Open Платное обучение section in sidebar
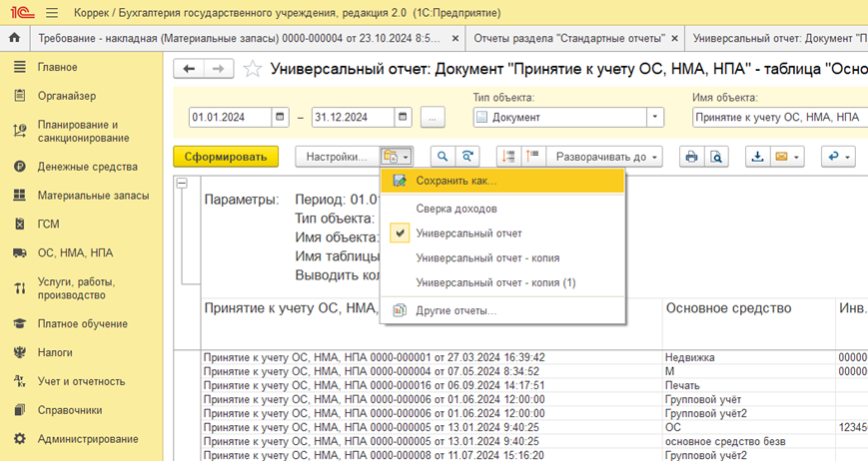The width and height of the screenshot is (868, 461). point(81,323)
